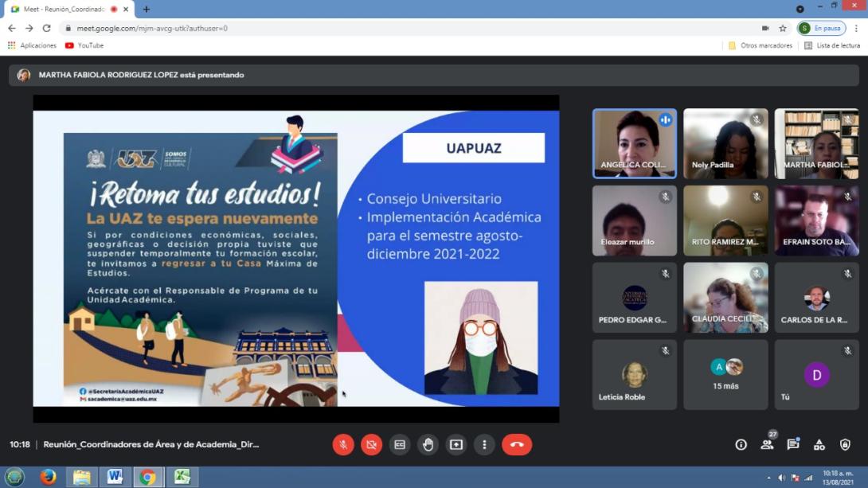Image resolution: width=868 pixels, height=488 pixels.
Task: Click the "15 más" participants tile
Action: point(725,374)
